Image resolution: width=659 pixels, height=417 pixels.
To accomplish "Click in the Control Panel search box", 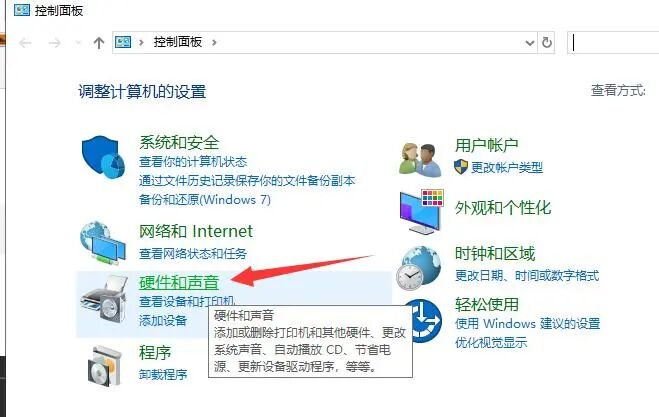I will [613, 42].
